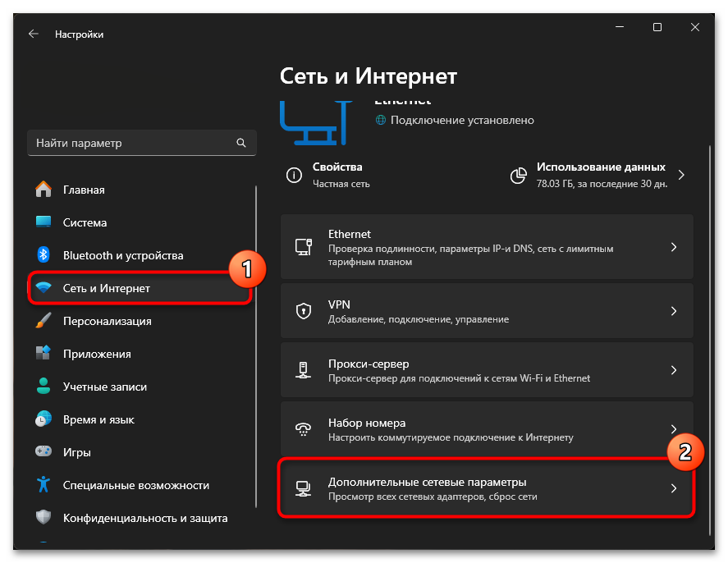Click the Главная home icon
The image size is (728, 563).
tap(43, 190)
